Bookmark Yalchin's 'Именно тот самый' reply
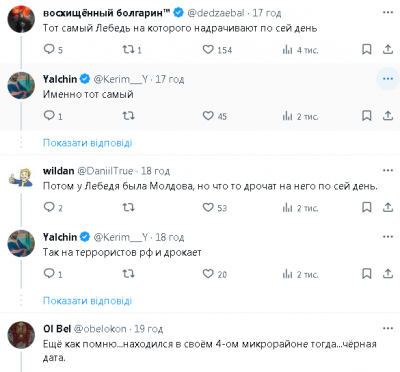This screenshot has width=400, height=372. pyautogui.click(x=367, y=116)
